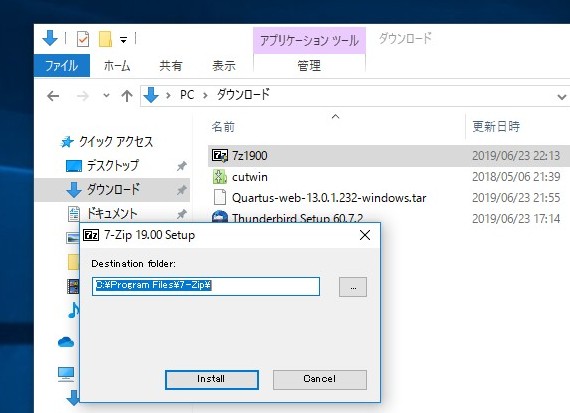Select クイック アクセス in the navigation pane

(116, 141)
